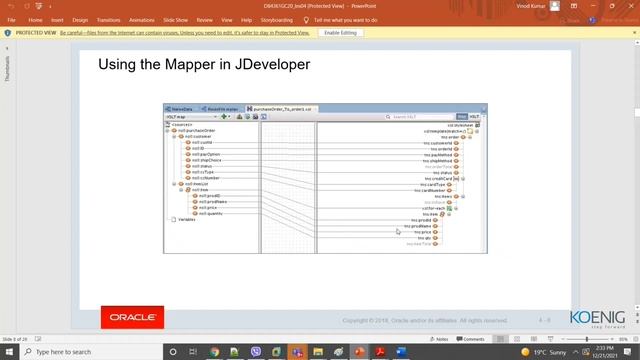
Task: Switch to Reading view
Action: (534, 339)
